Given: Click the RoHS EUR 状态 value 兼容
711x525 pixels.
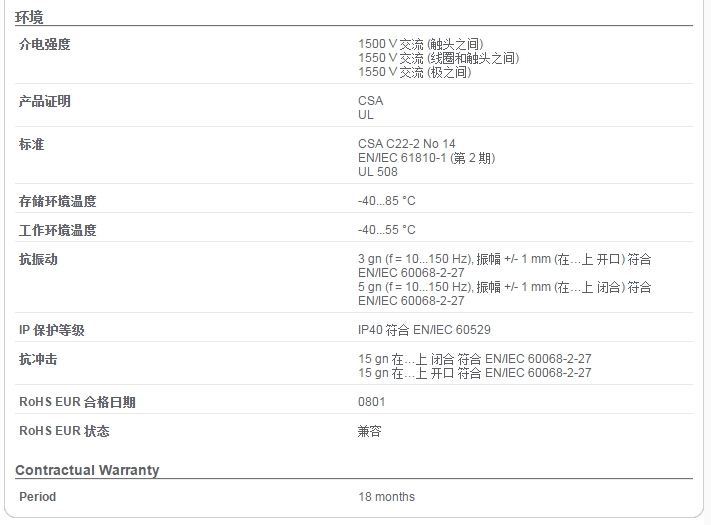Looking at the screenshot, I should [369, 431].
